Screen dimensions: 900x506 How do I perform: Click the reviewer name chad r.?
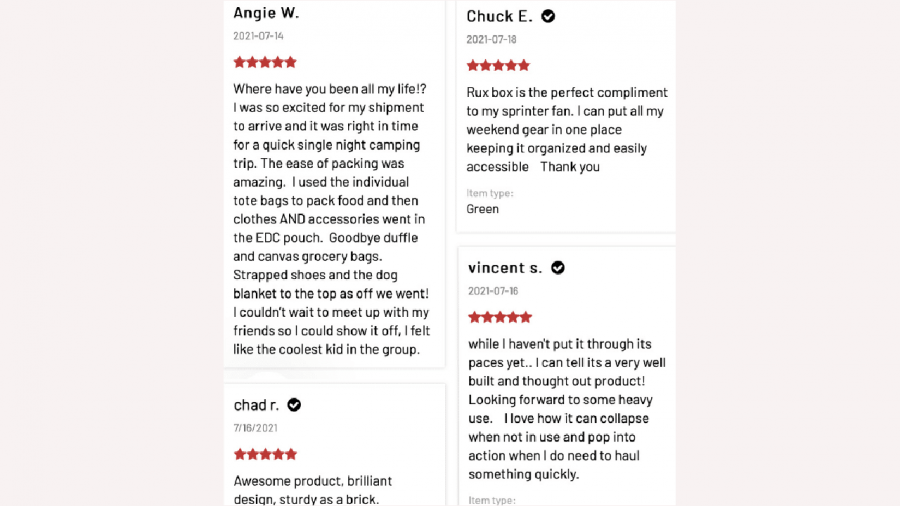[256, 405]
